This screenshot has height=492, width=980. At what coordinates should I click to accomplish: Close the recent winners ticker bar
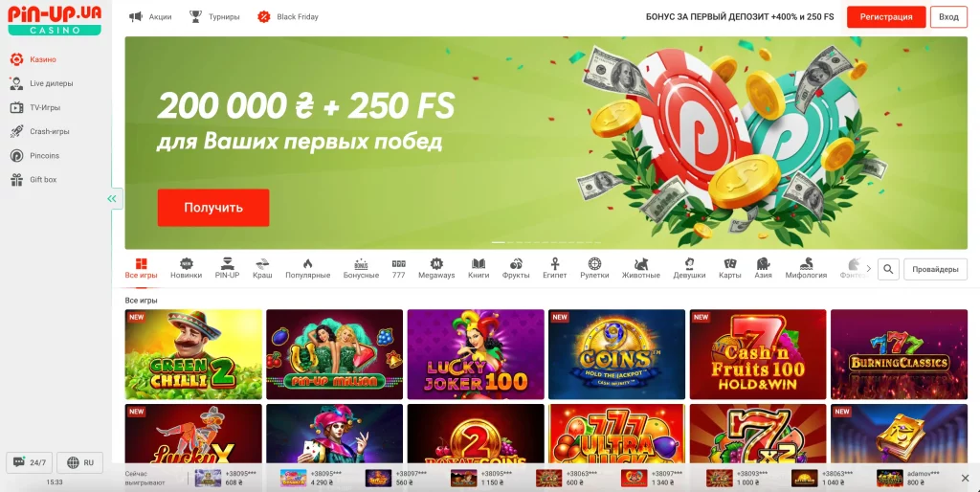(965, 479)
